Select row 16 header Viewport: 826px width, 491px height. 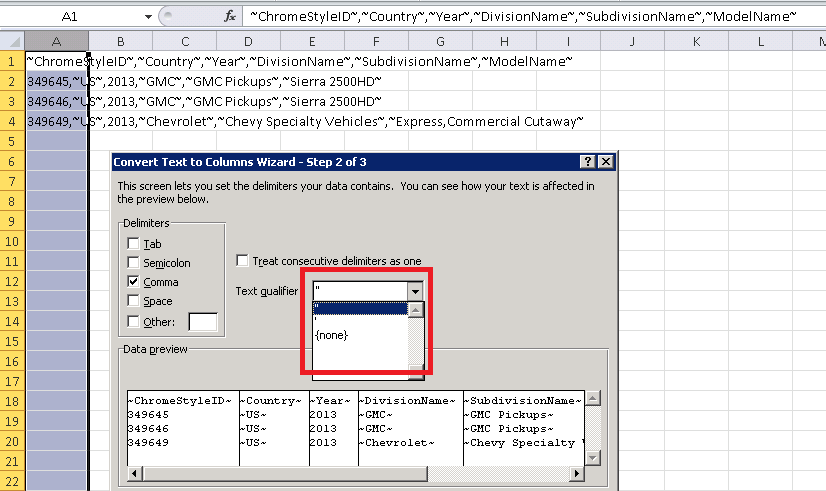(12, 362)
